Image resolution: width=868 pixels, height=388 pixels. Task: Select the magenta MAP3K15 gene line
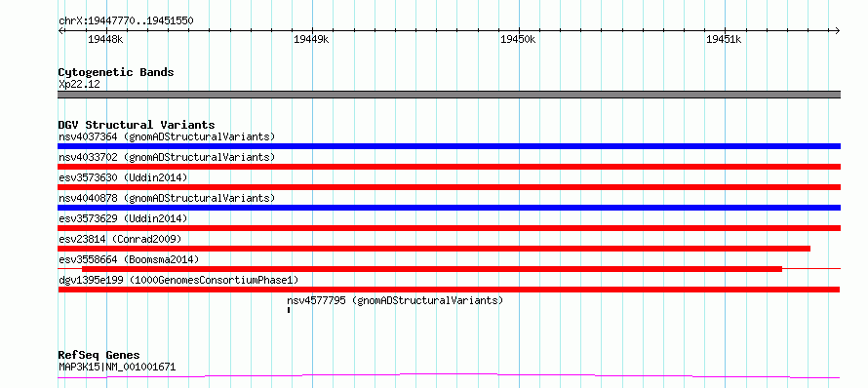449,376
